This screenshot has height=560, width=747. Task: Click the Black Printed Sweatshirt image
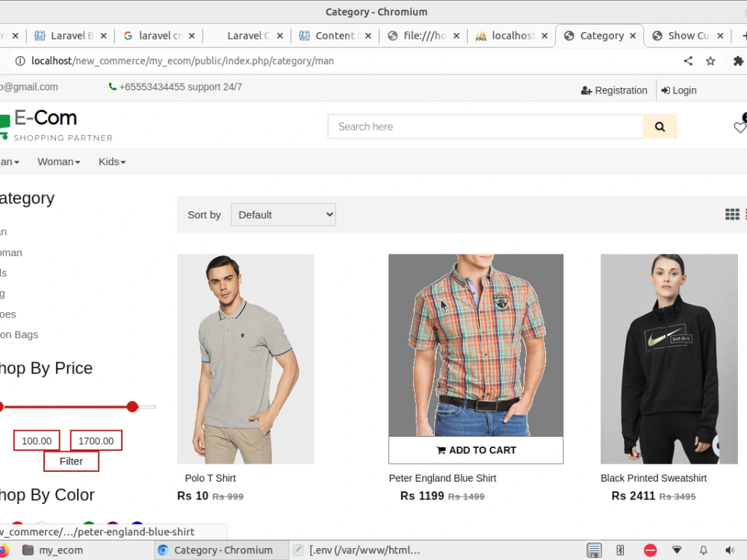pyautogui.click(x=669, y=359)
